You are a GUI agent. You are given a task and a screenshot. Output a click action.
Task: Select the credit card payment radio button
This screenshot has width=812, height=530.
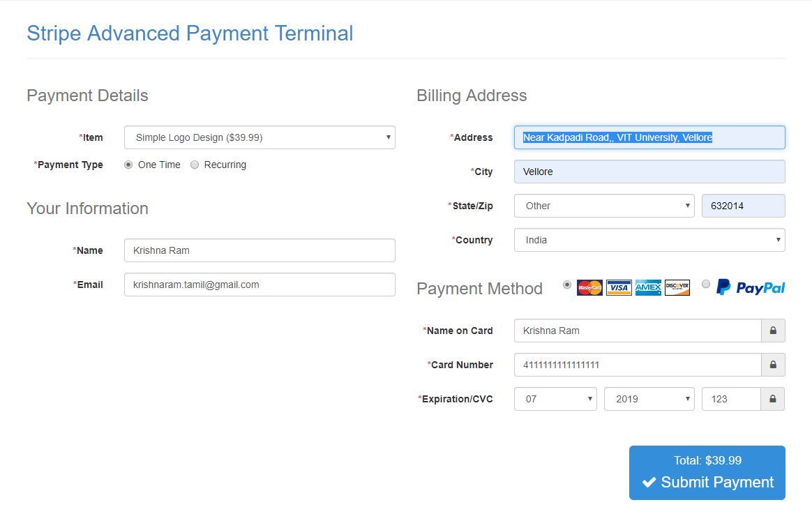(x=566, y=285)
